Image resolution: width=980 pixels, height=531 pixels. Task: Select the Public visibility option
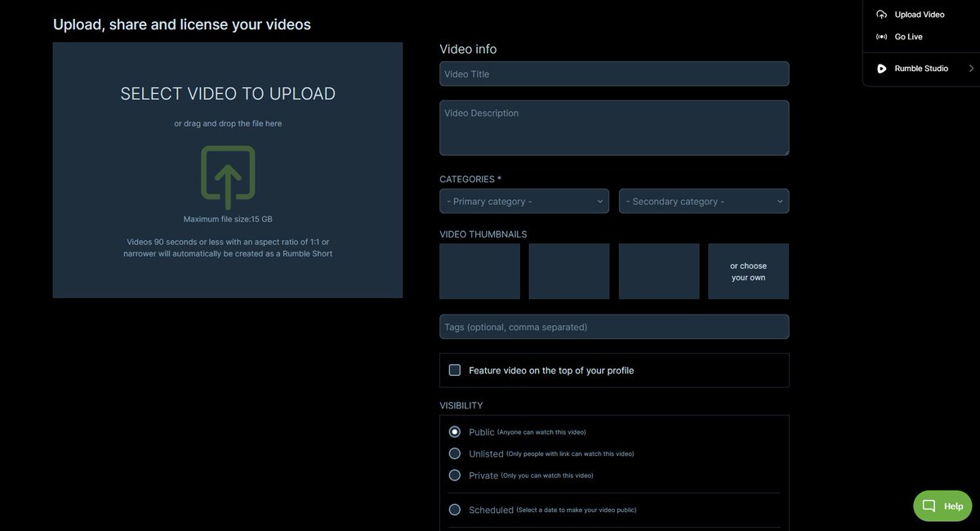tap(455, 431)
